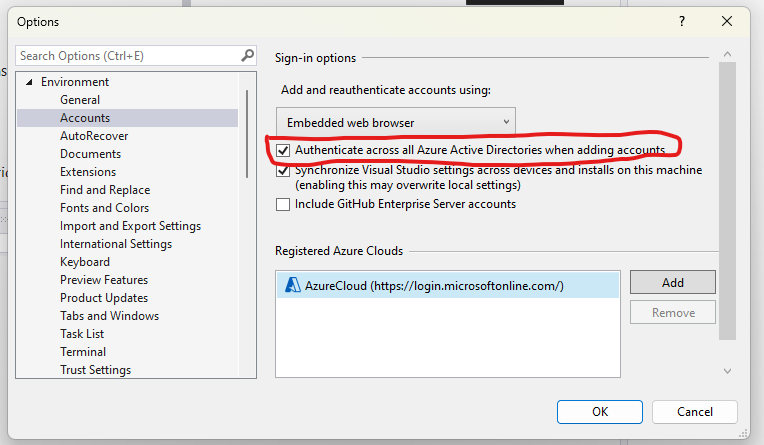Collapse the Environment tree node

29,82
